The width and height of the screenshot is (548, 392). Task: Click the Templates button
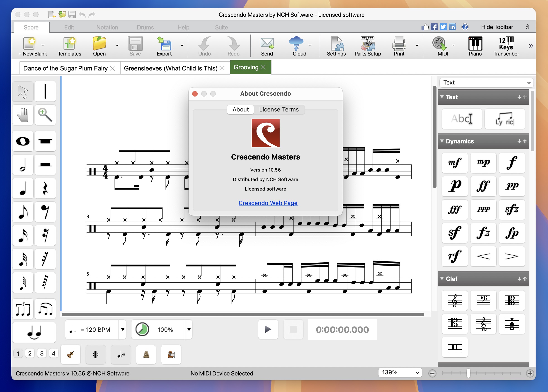(x=70, y=47)
